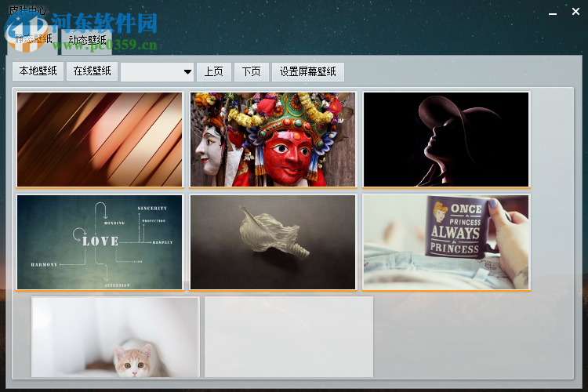This screenshot has height=392, width=588.
Task: Select the brown diagonal stripes wallpaper
Action: (x=100, y=140)
